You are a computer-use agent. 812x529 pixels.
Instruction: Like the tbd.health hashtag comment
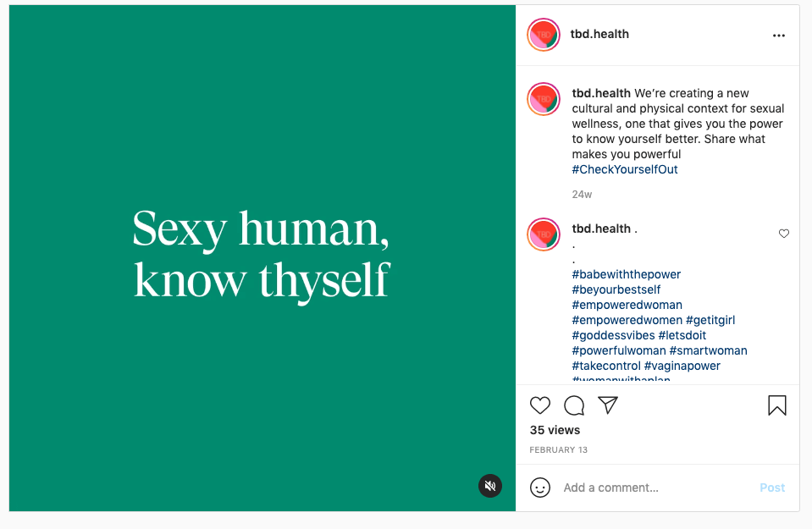783,234
